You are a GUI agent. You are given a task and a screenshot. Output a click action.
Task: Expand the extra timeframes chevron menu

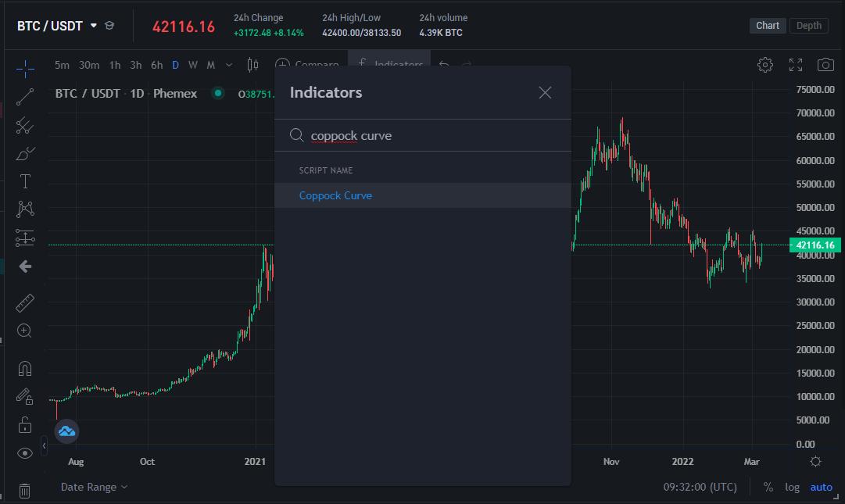[227, 66]
